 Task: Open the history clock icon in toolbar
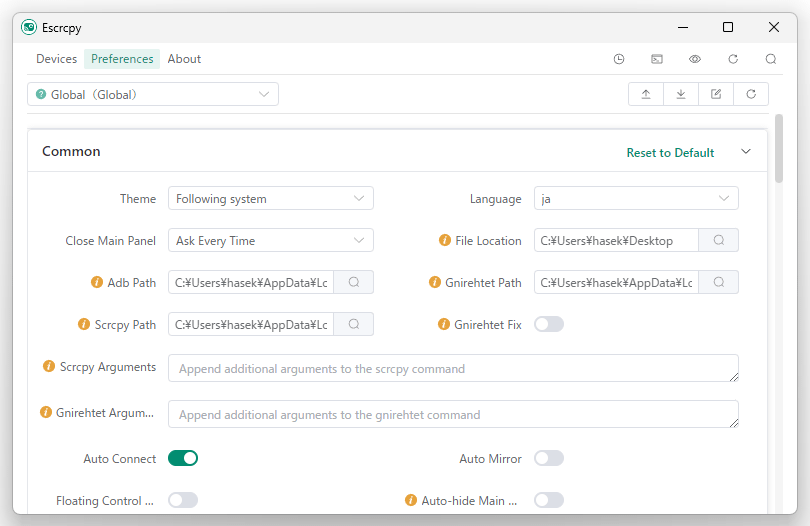coord(619,59)
